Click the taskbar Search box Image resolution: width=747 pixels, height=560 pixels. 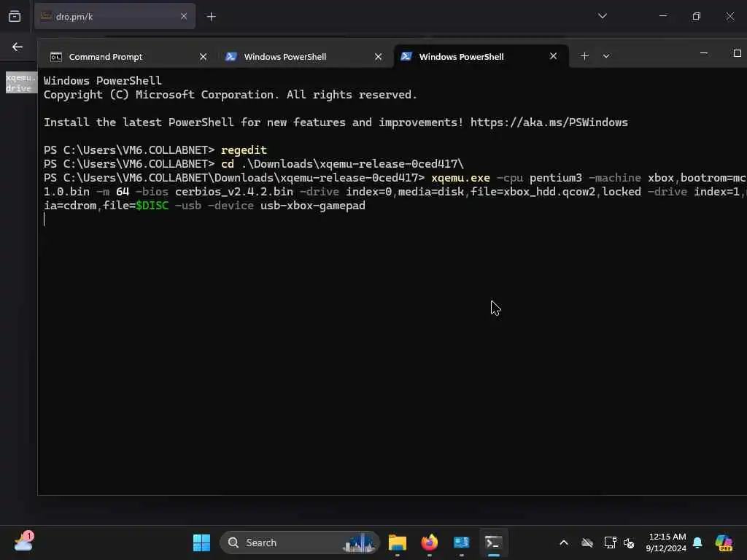299,542
